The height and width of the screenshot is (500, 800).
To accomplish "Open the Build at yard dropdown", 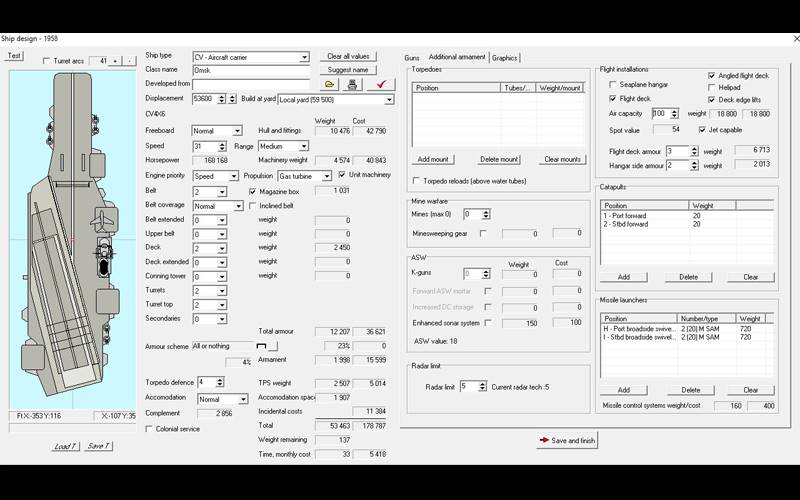I will point(389,100).
